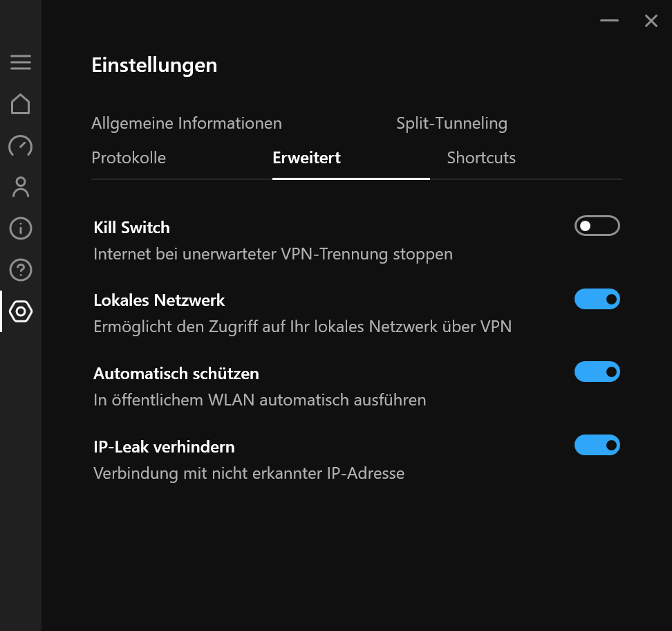Open the Split-Tunneling tab
Image resolution: width=672 pixels, height=631 pixels.
[x=451, y=124]
